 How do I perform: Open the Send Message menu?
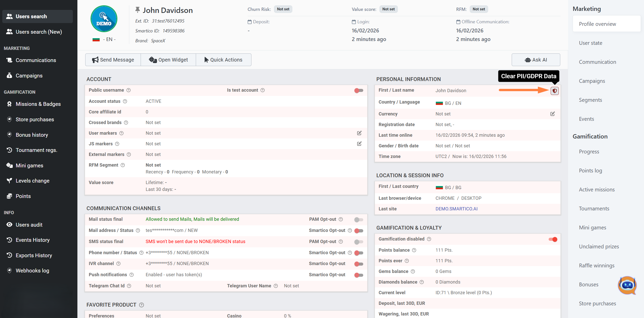click(x=113, y=60)
